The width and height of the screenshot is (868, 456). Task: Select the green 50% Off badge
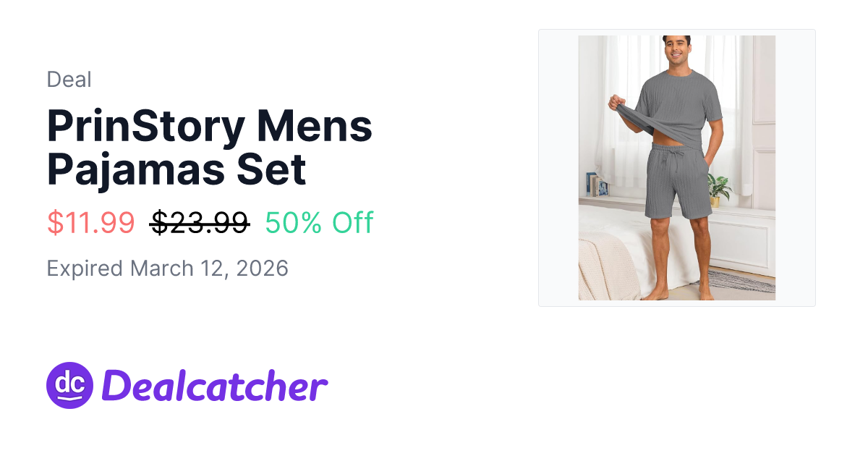pyautogui.click(x=319, y=223)
